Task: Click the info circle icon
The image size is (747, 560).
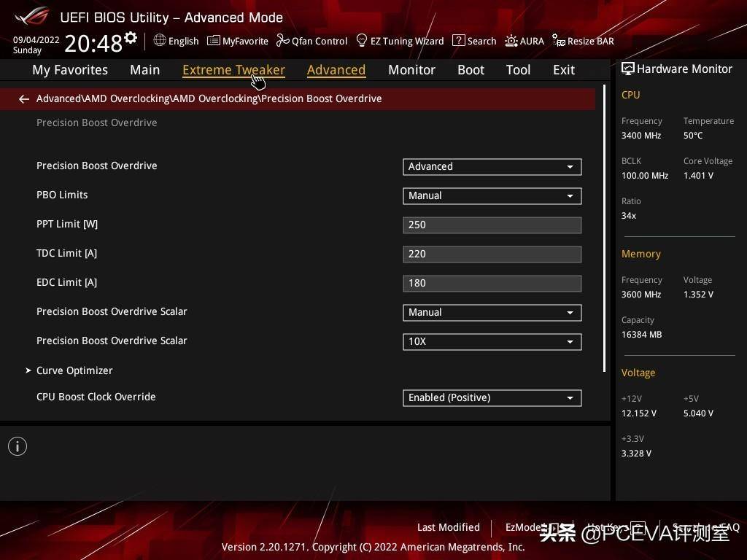Action: [x=18, y=446]
